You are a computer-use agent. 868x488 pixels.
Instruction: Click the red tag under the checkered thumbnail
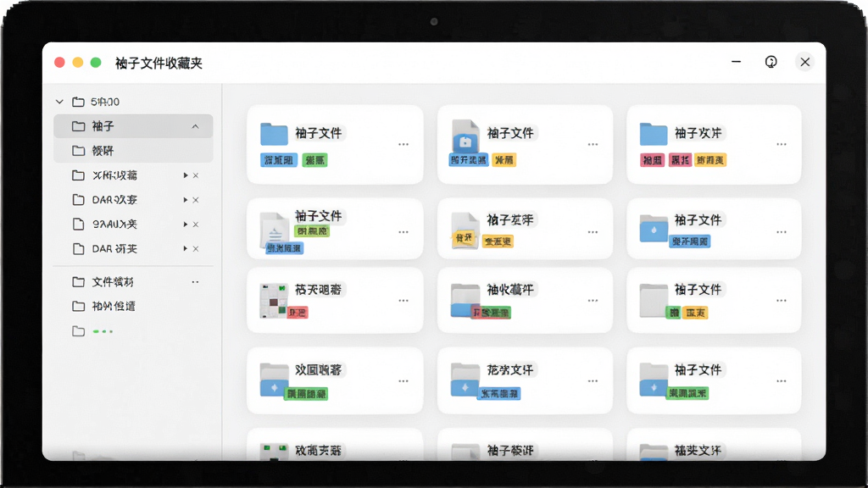(298, 313)
